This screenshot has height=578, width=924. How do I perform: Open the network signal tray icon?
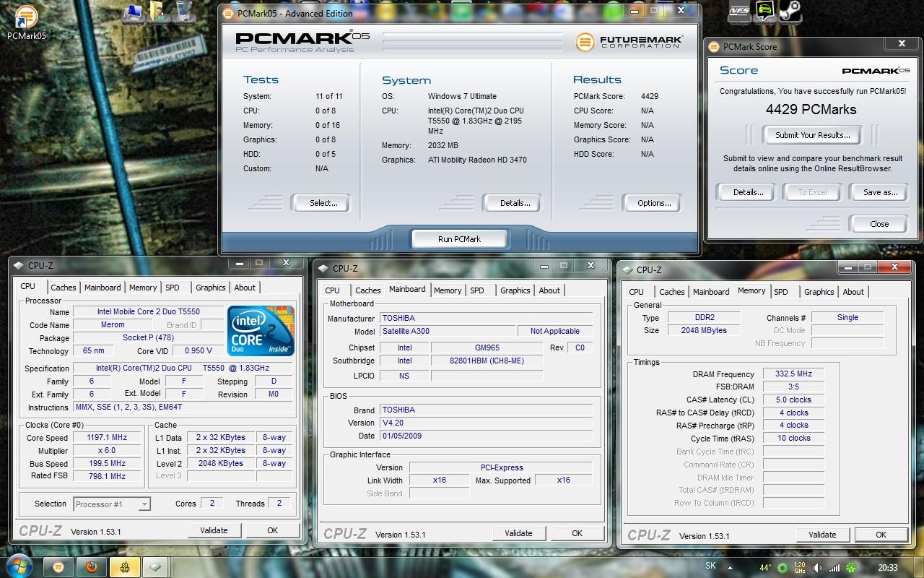[834, 568]
